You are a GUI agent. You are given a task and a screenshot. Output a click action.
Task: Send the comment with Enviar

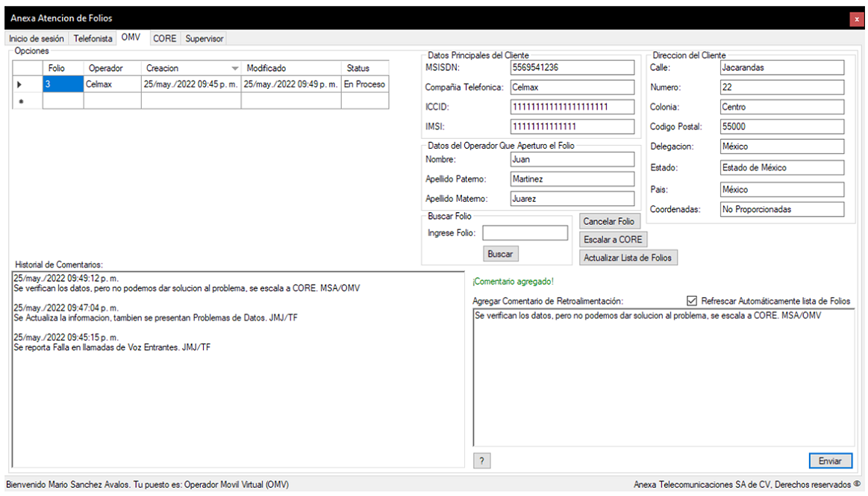point(829,461)
